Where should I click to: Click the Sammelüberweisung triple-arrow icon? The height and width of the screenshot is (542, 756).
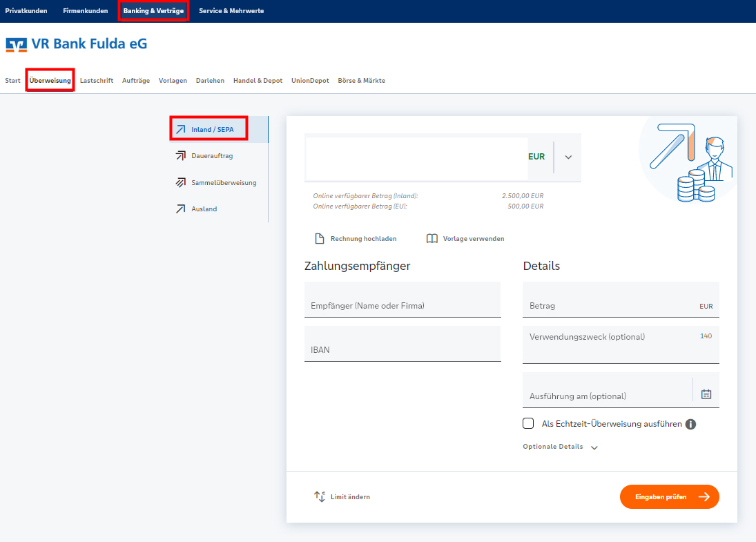[x=181, y=183]
